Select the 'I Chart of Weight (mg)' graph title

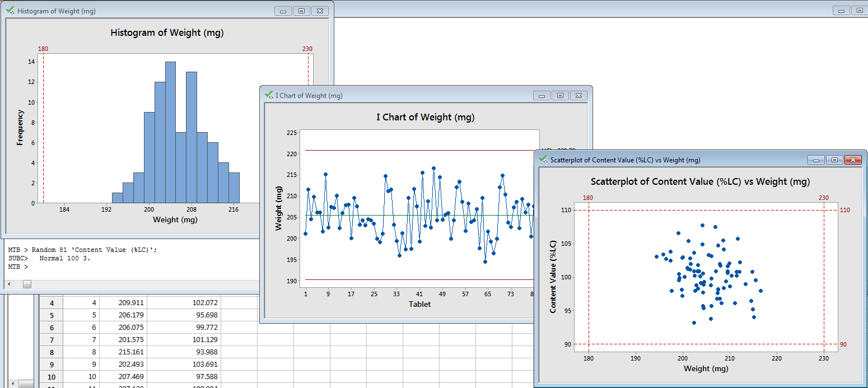[425, 117]
